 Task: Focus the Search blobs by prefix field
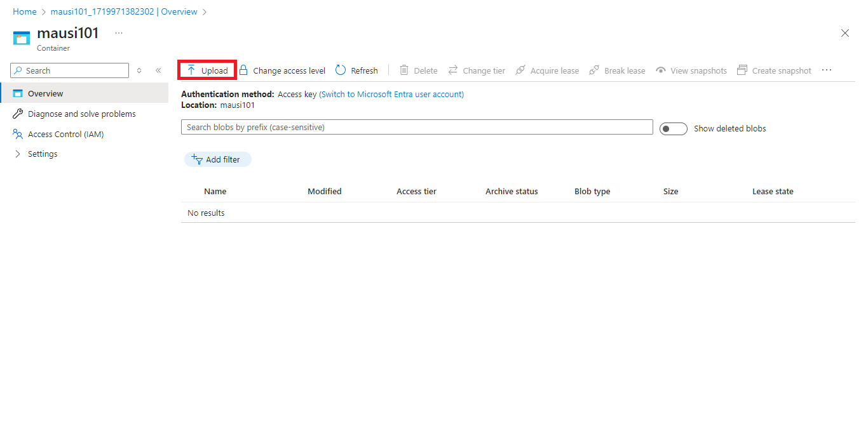click(417, 127)
